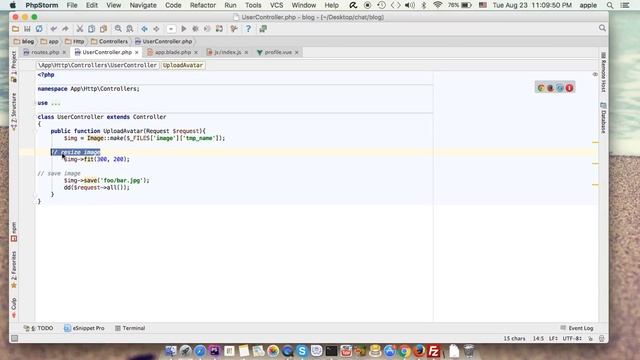Start debugging with the bug toolbar icon
The image size is (640, 360).
click(x=196, y=29)
